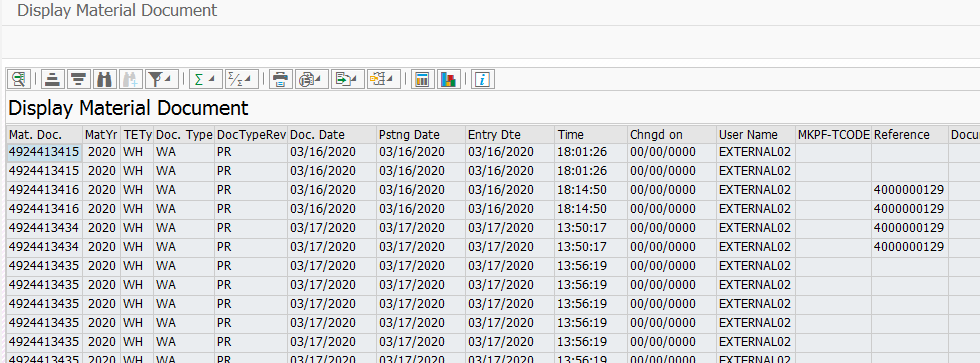The width and height of the screenshot is (980, 363).
Task: Select the Time column header
Action: tap(591, 134)
